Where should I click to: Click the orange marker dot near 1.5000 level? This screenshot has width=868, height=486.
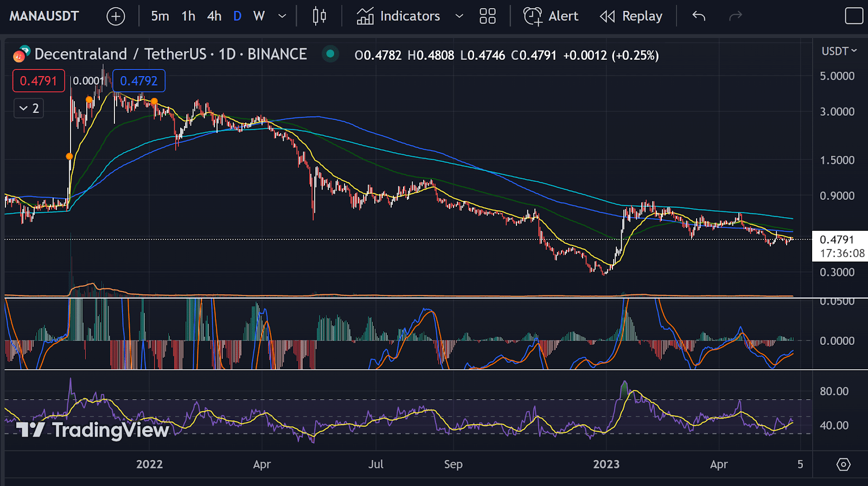point(69,156)
